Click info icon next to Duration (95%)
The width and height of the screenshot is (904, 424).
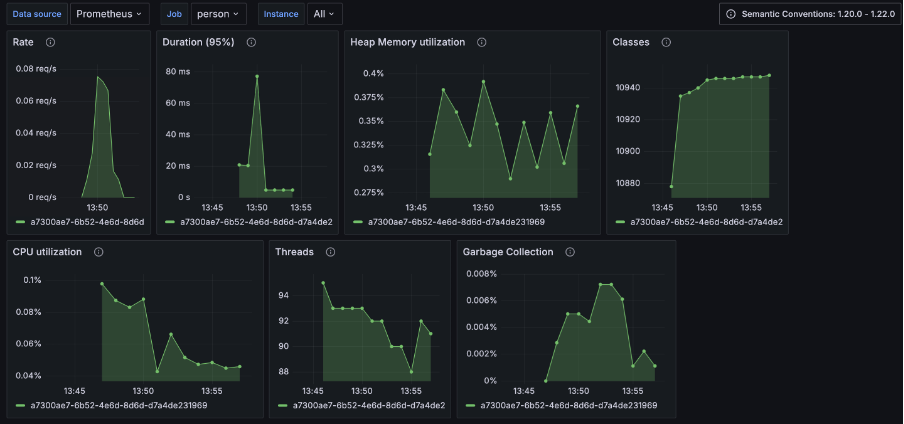coord(251,42)
